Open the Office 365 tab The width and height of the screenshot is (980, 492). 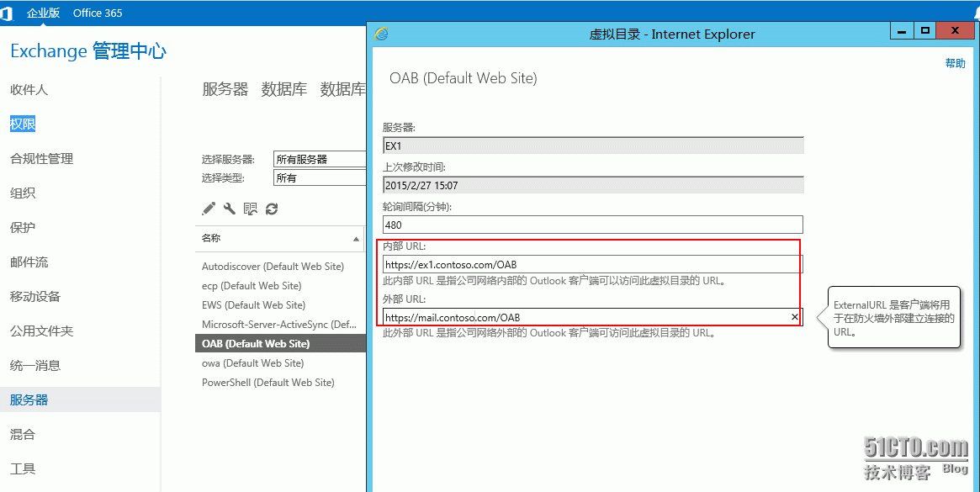[x=98, y=13]
